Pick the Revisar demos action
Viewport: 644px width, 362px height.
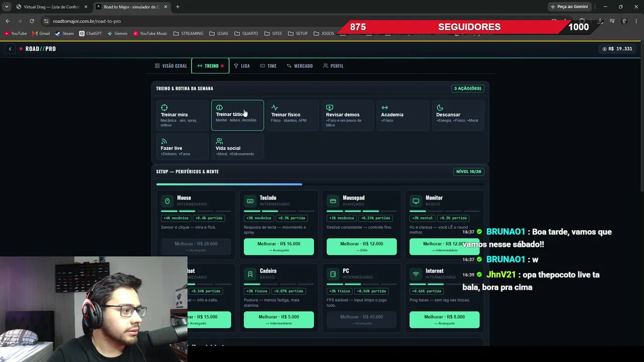348,115
